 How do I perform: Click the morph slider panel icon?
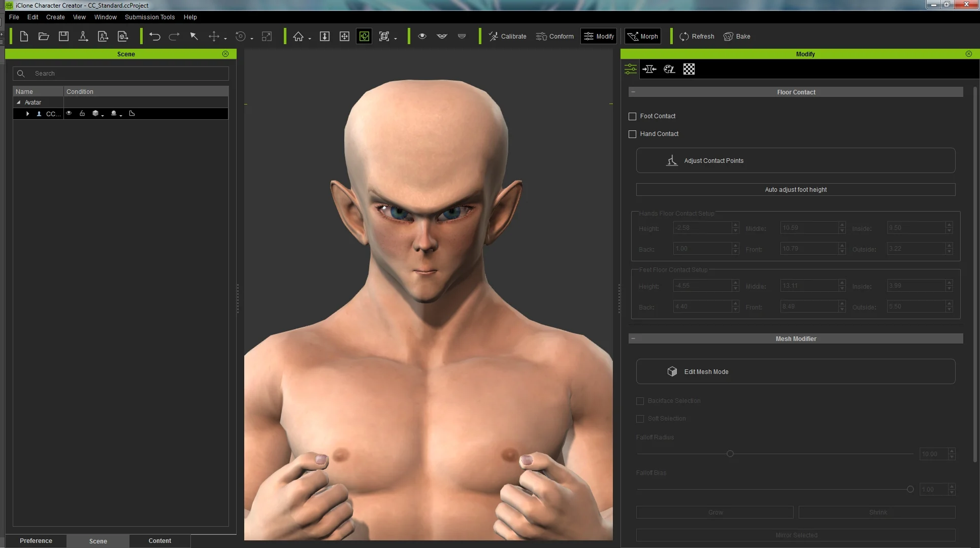[x=629, y=69]
